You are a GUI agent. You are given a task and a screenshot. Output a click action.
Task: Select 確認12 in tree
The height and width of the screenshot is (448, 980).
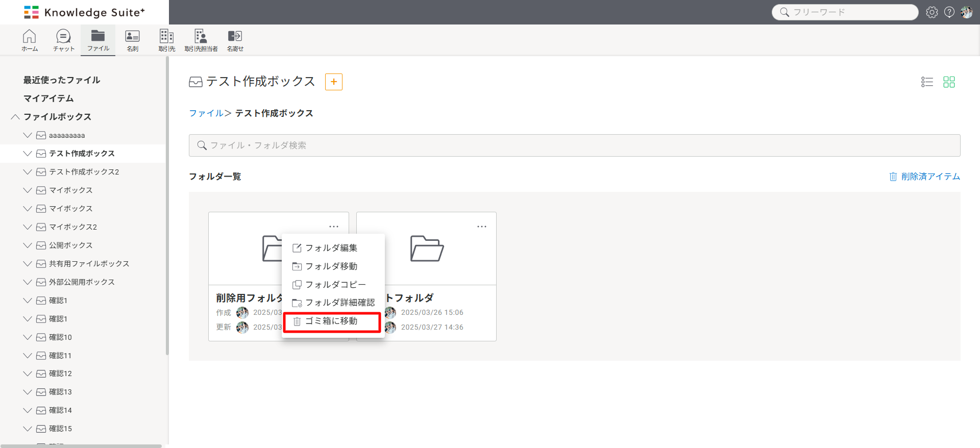[x=60, y=374]
